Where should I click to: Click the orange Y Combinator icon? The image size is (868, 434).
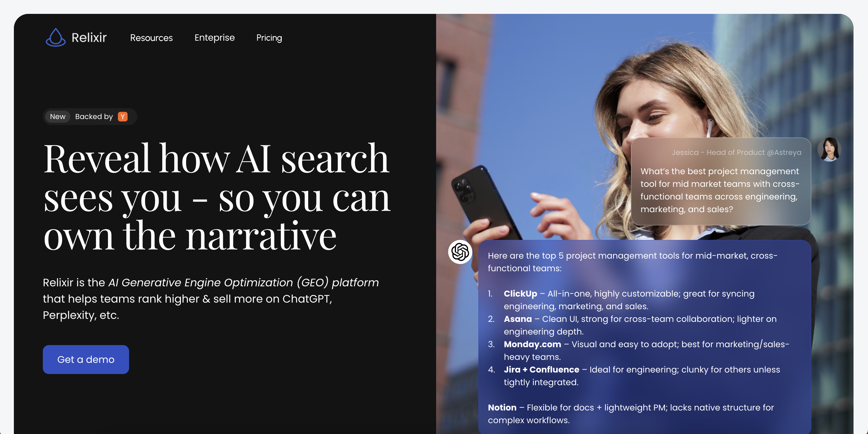click(123, 117)
